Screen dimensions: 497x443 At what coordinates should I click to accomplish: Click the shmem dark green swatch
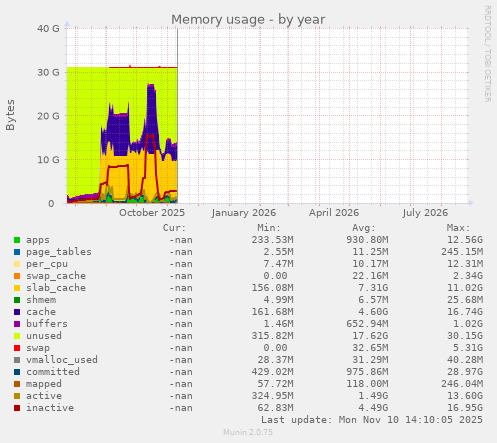[17, 300]
